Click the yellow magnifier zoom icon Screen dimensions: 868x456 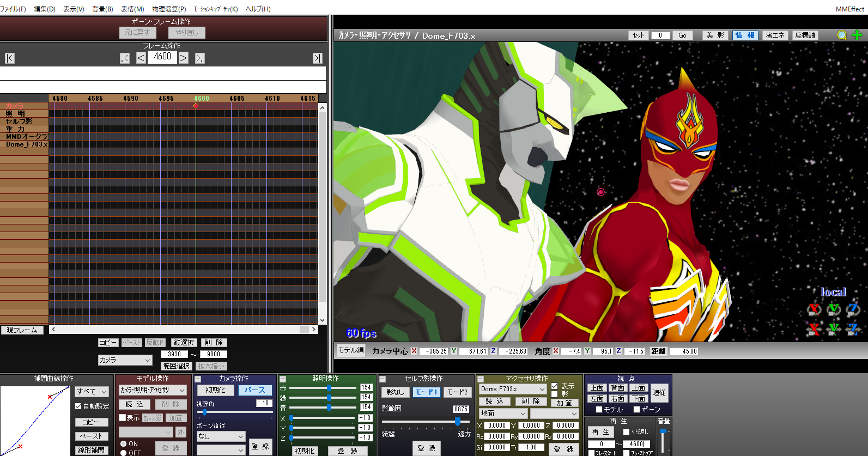(842, 35)
